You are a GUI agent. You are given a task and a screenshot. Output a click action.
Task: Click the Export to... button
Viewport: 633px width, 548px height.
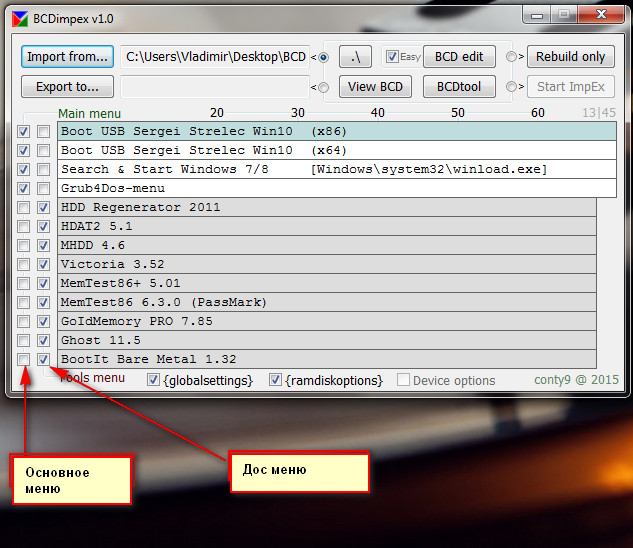(67, 86)
